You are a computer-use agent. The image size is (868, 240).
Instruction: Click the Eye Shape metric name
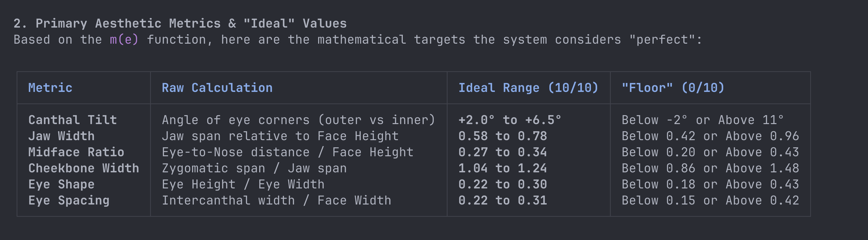pyautogui.click(x=61, y=184)
